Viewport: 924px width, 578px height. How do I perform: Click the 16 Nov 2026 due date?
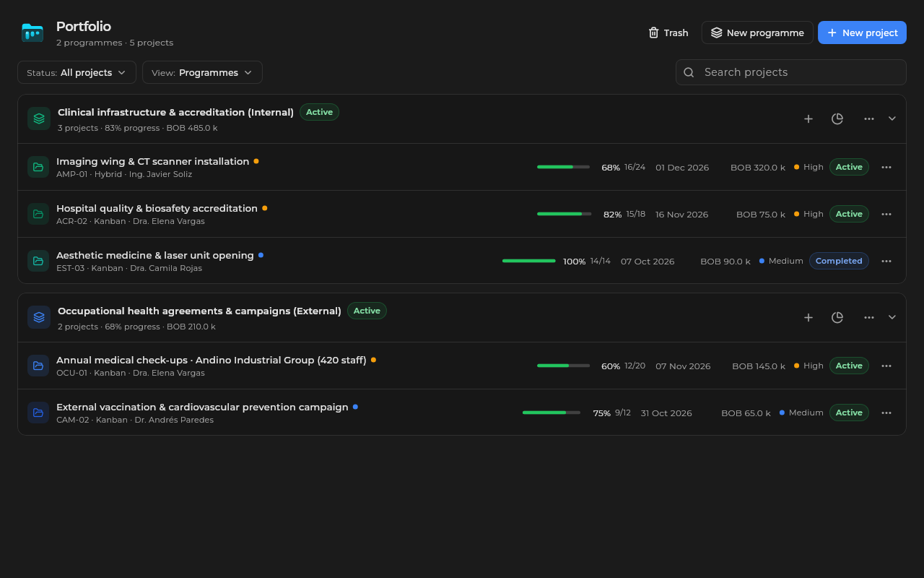pyautogui.click(x=681, y=215)
